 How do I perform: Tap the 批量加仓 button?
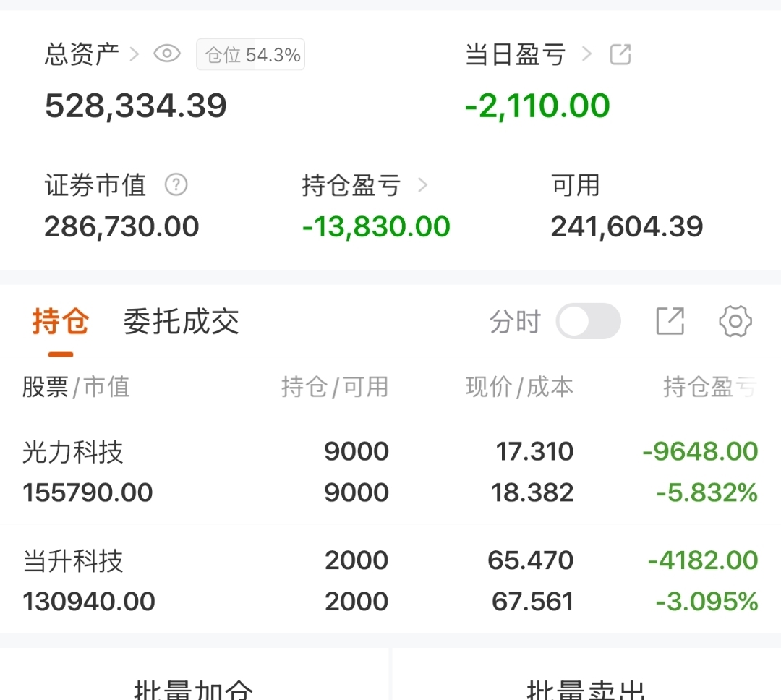pyautogui.click(x=194, y=687)
